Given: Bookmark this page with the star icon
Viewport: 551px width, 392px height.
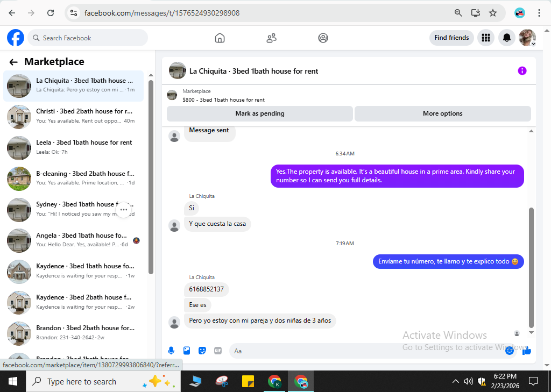Looking at the screenshot, I should [x=493, y=13].
